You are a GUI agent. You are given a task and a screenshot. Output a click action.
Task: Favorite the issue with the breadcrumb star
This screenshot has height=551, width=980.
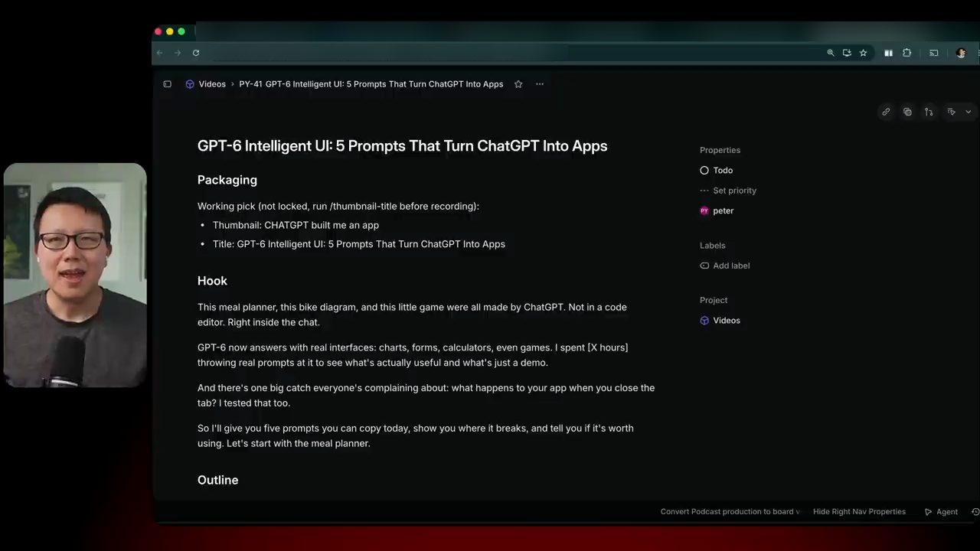(518, 84)
